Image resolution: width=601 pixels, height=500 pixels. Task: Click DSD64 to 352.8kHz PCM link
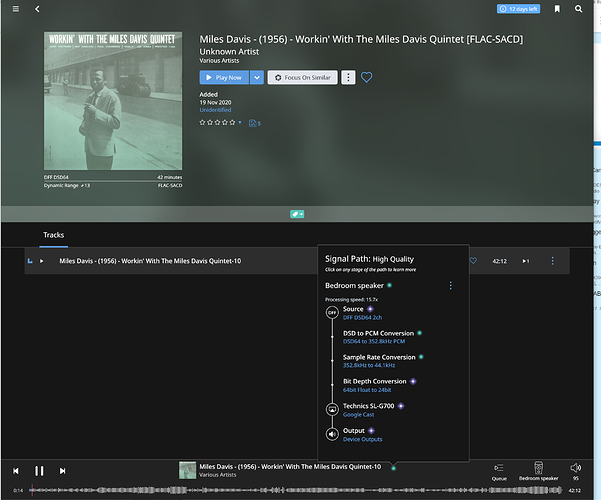click(374, 342)
